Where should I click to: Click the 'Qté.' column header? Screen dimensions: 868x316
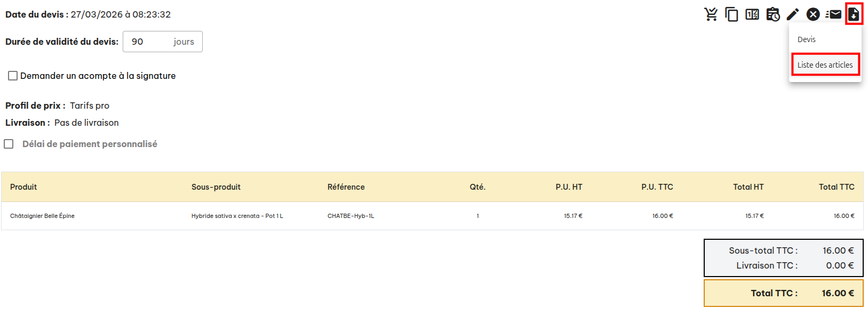tap(477, 187)
